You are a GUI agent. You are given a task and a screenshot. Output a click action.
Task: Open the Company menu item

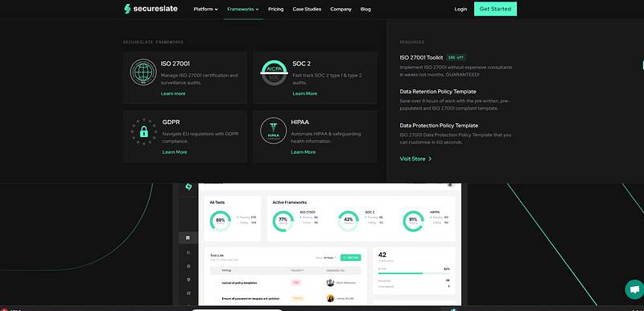(x=341, y=9)
